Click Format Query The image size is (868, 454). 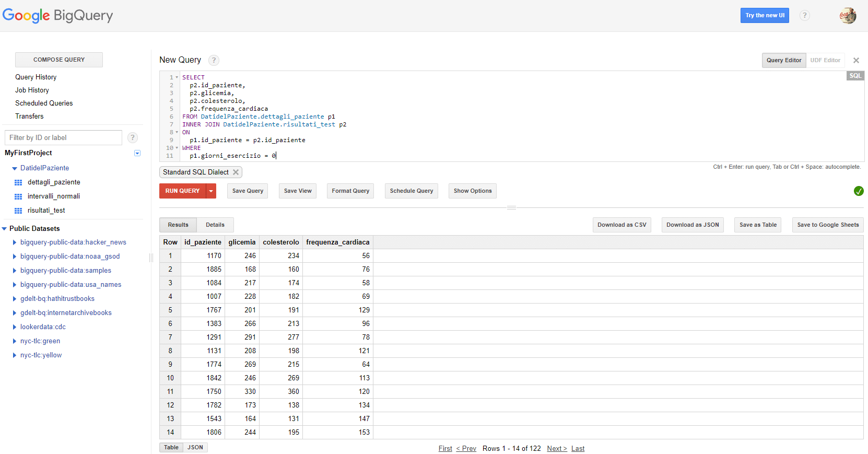tap(350, 191)
